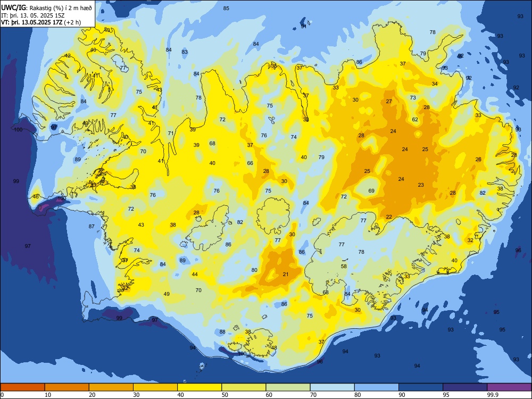Select the golden 30–40 legend swatch
532x399 pixels.
(155, 387)
